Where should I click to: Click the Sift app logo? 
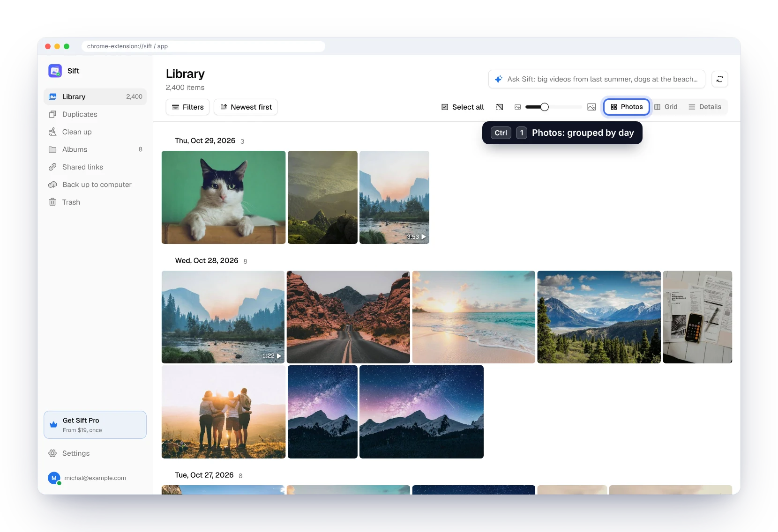[x=55, y=71]
